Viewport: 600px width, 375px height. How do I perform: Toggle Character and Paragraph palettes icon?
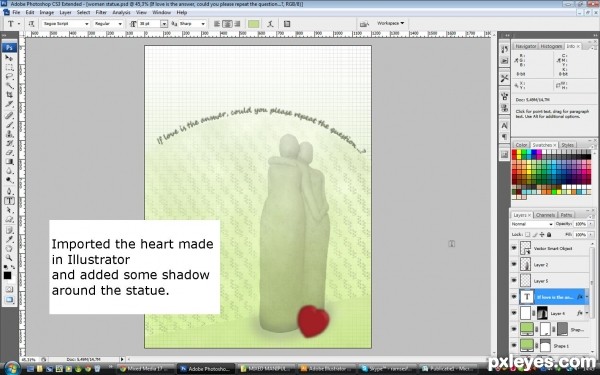(287, 24)
